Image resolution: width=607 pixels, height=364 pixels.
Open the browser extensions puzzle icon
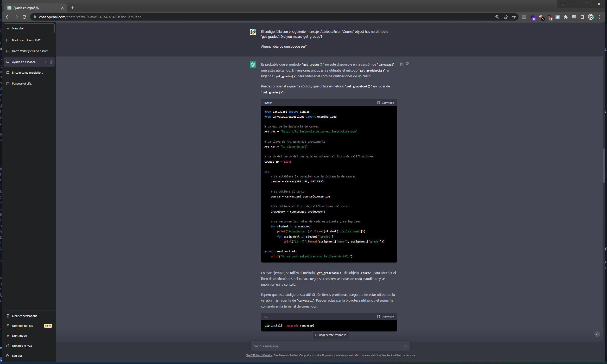tap(566, 17)
